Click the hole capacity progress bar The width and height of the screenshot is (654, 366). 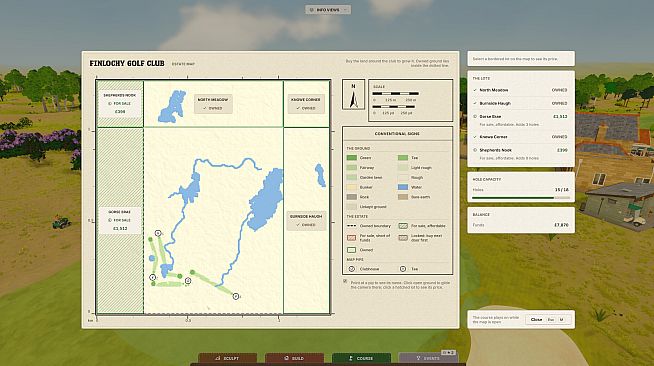[521, 198]
